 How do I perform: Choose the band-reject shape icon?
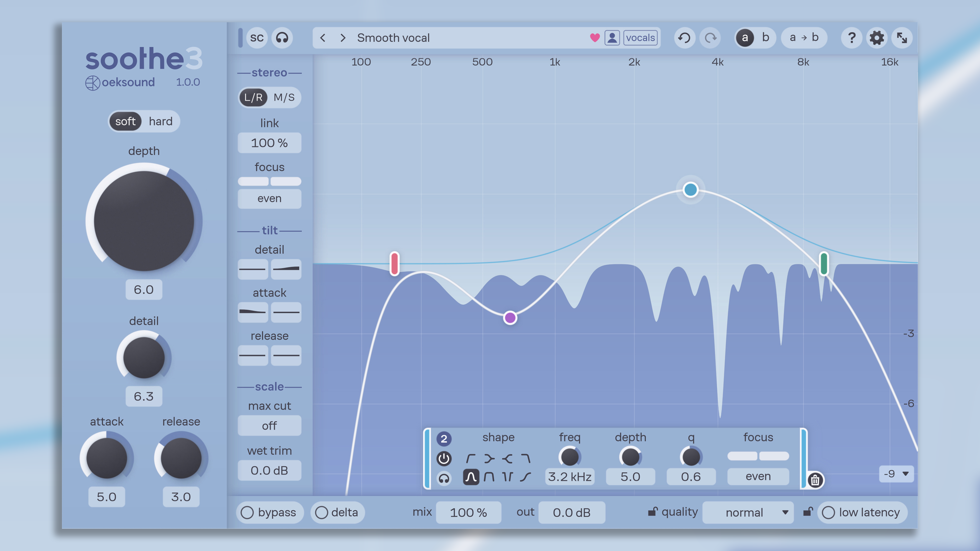point(507,477)
